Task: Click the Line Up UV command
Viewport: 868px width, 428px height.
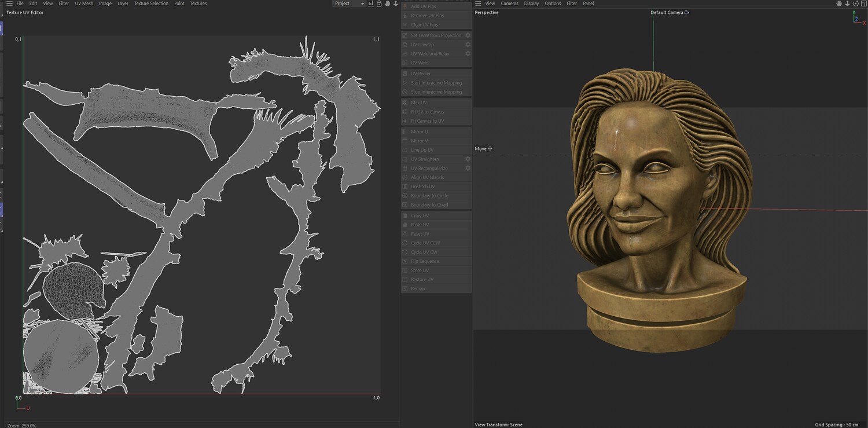Action: point(436,150)
